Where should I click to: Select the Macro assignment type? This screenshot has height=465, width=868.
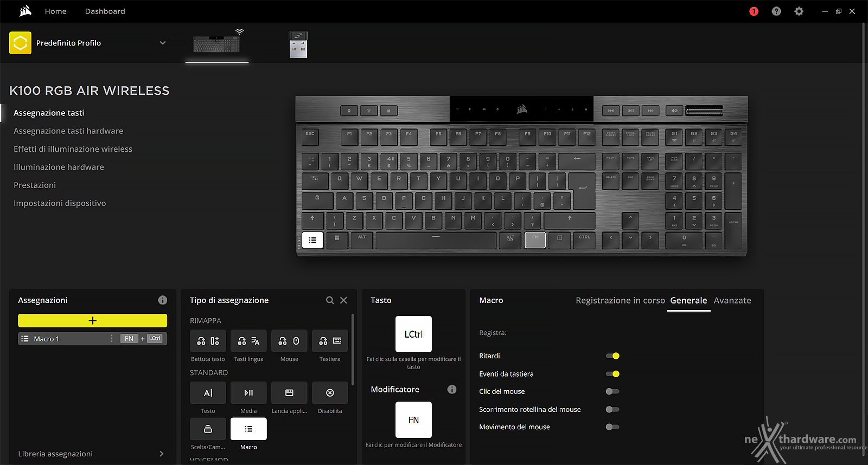[x=248, y=429]
